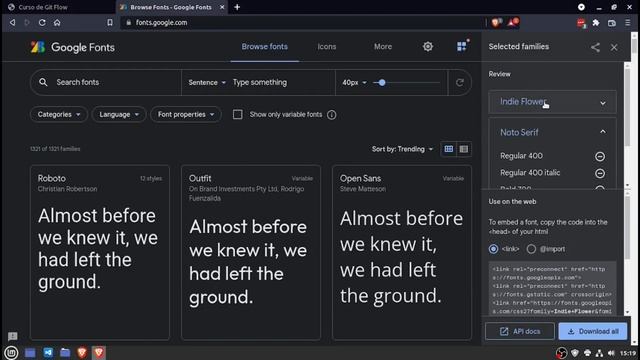
Task: Share the selected families
Action: (x=595, y=47)
